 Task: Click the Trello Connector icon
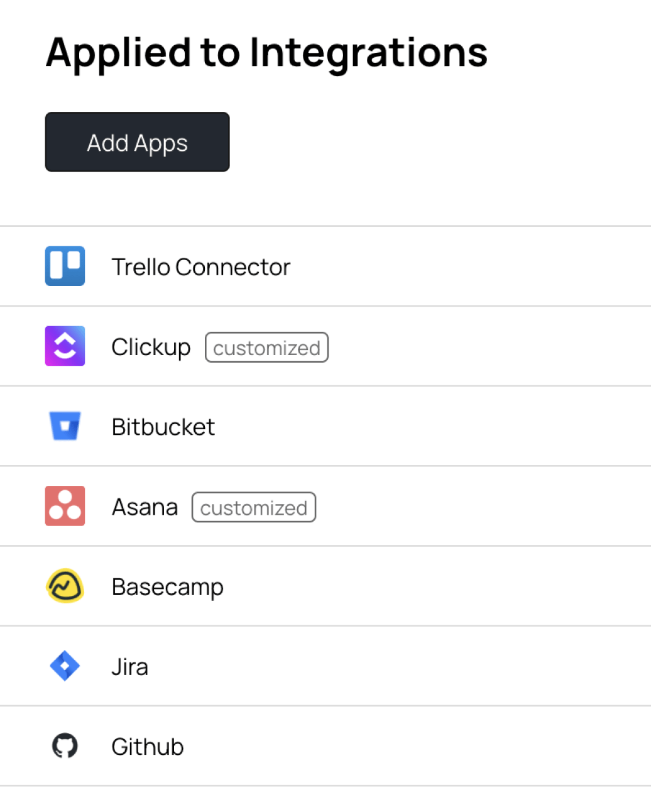coord(65,266)
